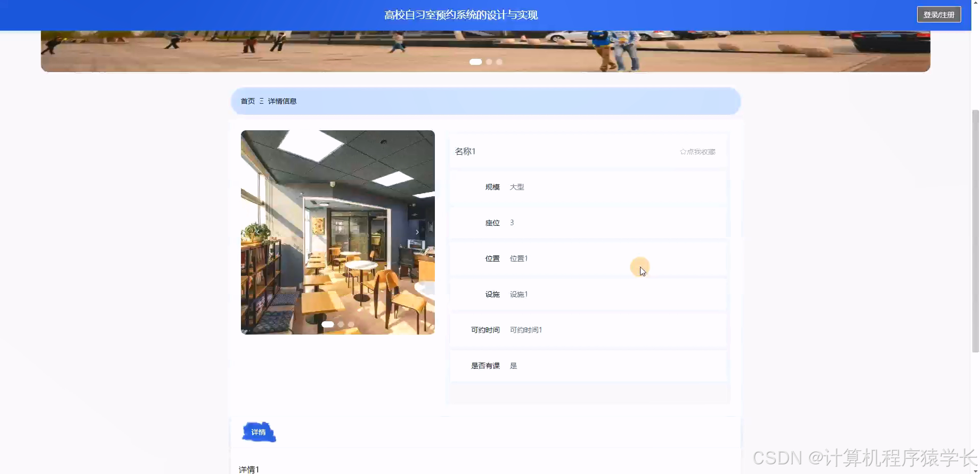The height and width of the screenshot is (474, 980).
Task: Select the first banner carousel indicator dot
Action: pos(476,62)
